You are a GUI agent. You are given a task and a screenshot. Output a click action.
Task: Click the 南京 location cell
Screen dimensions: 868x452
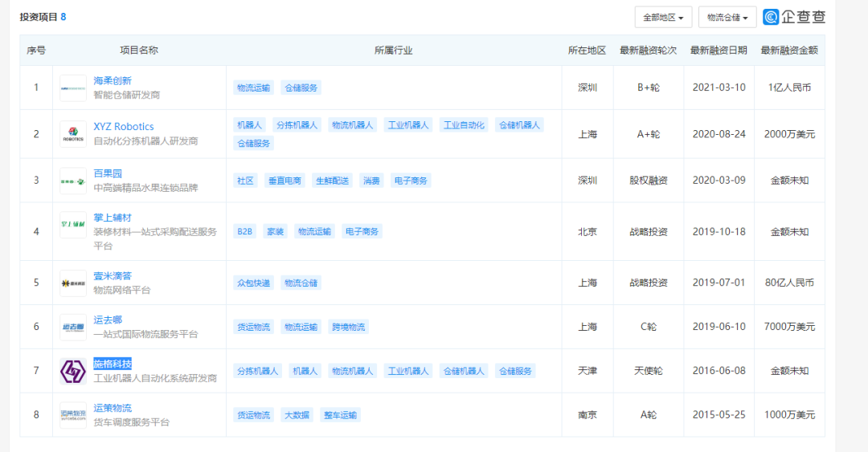[588, 415]
